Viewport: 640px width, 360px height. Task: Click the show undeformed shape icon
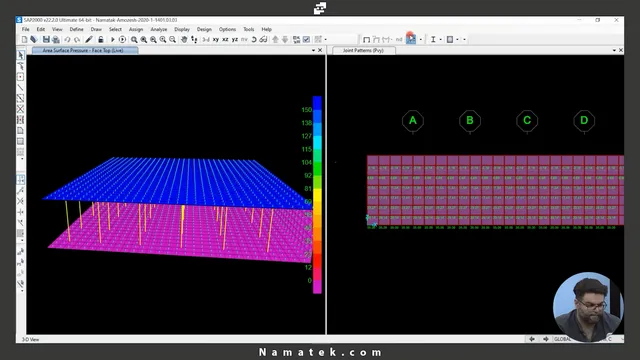pyautogui.click(x=366, y=40)
